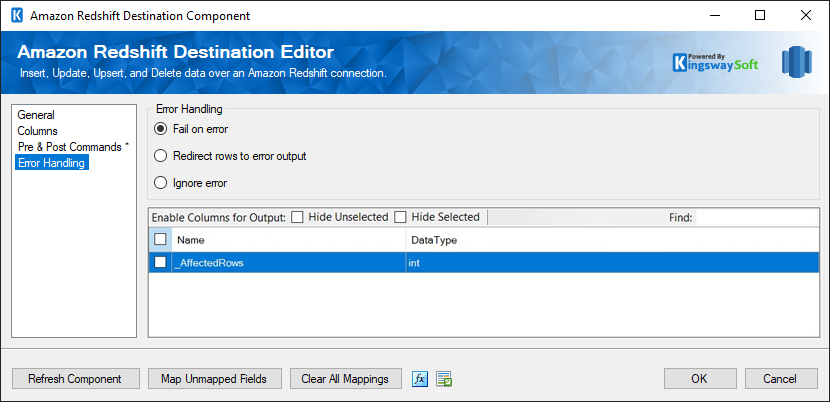The image size is (830, 402).
Task: Open Pre & Post Commands page
Action: [x=73, y=147]
